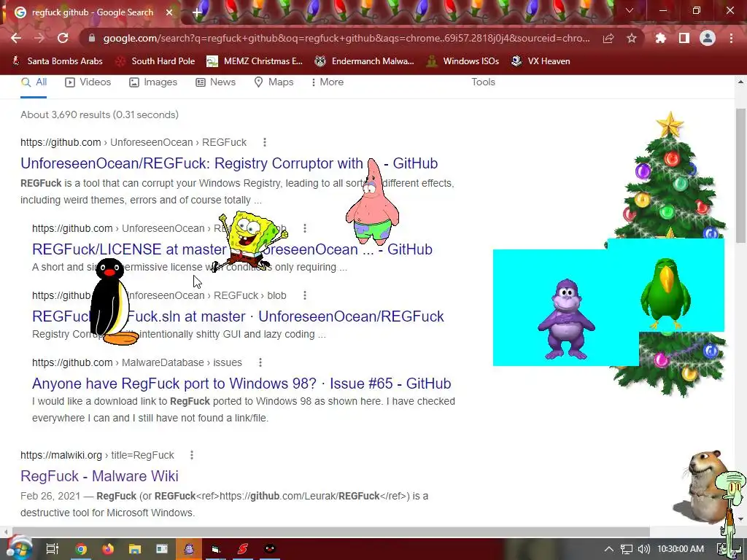Click the About 3,690 results text
This screenshot has width=747, height=560.
click(99, 114)
